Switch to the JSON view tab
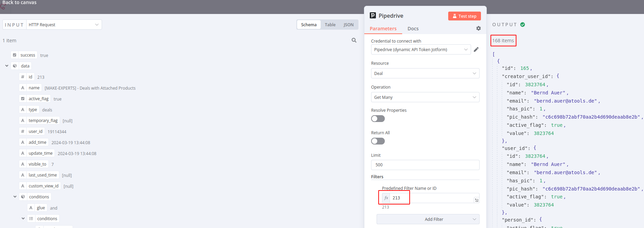This screenshot has width=644, height=228. (x=348, y=25)
